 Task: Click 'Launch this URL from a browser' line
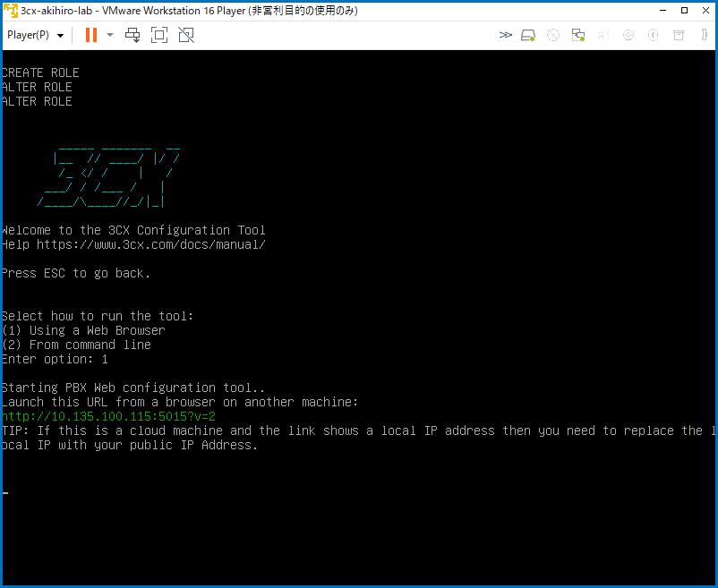click(x=179, y=402)
